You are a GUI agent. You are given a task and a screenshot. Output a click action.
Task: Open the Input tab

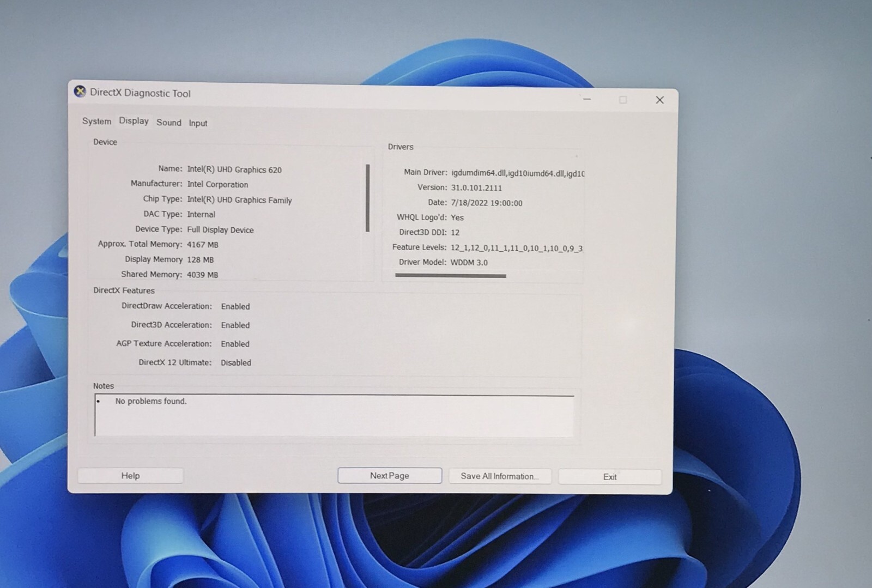198,123
